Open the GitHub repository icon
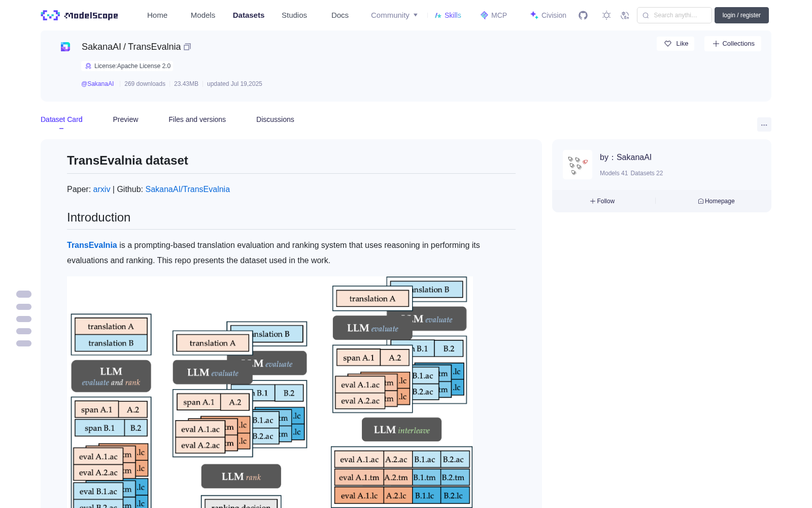Screen dimensions: 812x508 tap(583, 15)
